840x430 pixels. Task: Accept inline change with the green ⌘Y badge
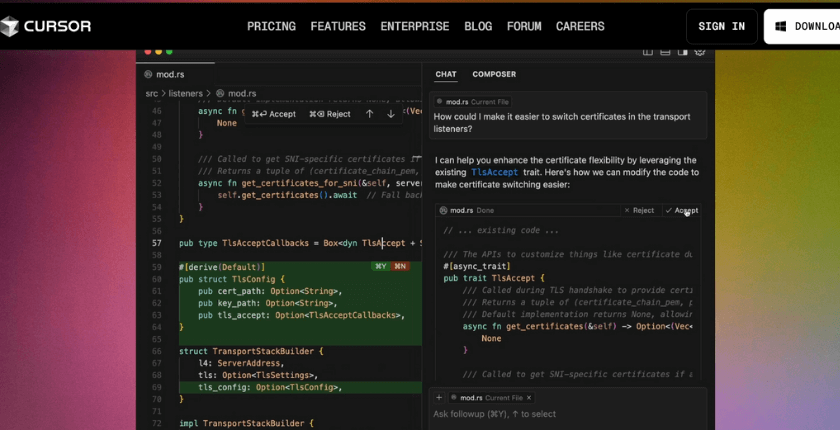(x=381, y=266)
